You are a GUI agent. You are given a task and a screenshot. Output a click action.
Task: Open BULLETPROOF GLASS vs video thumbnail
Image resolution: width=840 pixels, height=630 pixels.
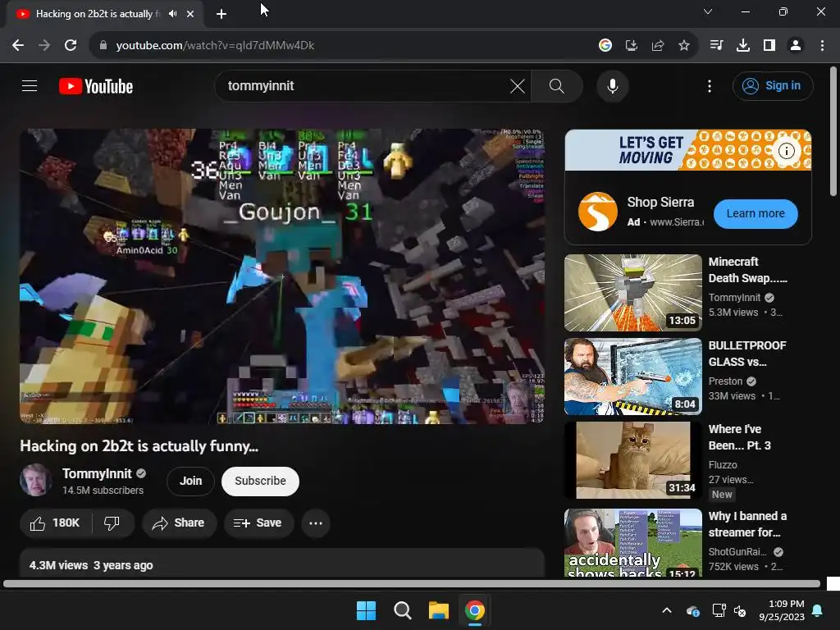tap(632, 376)
